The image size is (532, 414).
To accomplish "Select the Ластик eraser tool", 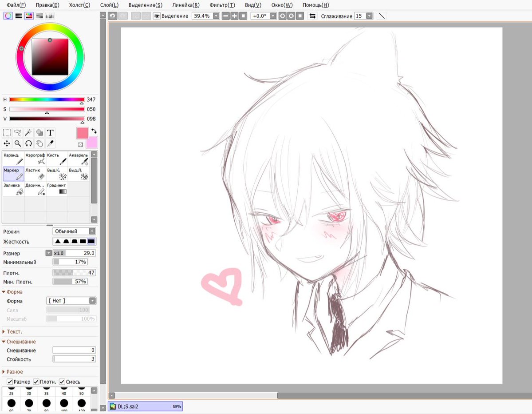I will coord(35,174).
